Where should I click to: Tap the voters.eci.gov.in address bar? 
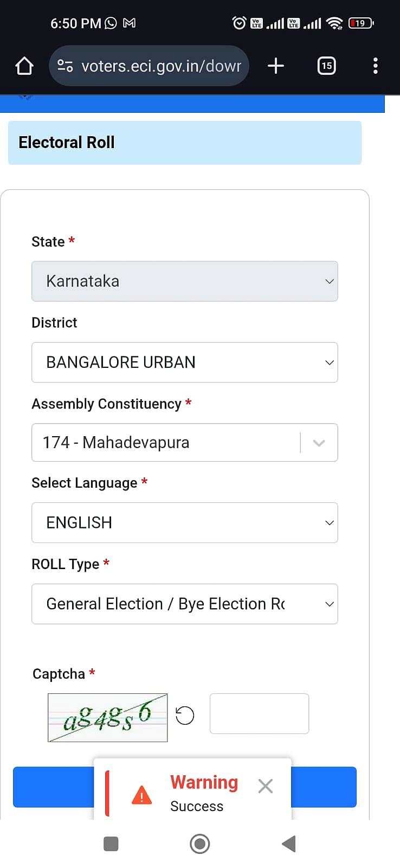pos(160,66)
